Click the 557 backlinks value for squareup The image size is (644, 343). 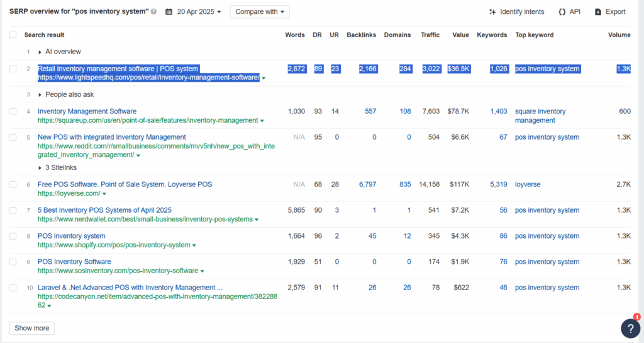370,111
